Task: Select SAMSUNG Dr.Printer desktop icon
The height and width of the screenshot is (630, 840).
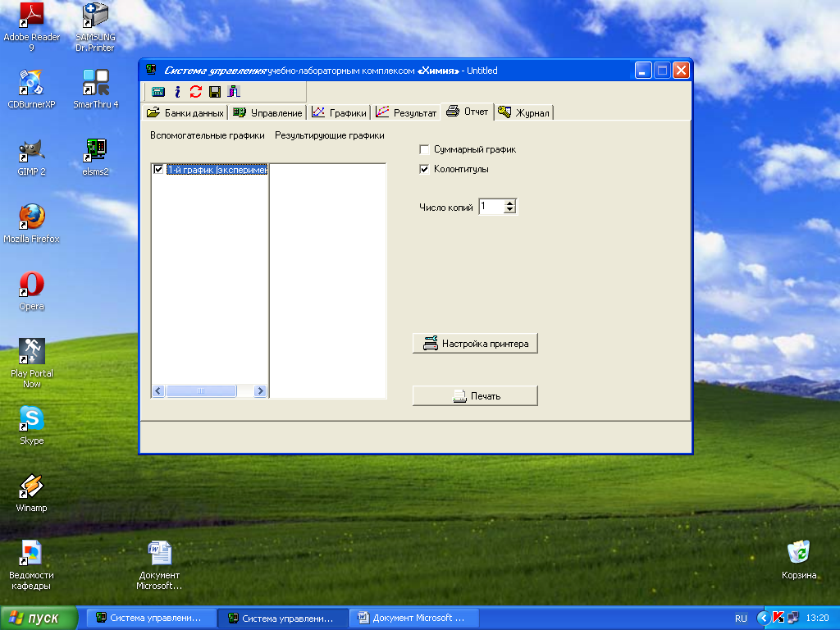Action: coord(95,27)
